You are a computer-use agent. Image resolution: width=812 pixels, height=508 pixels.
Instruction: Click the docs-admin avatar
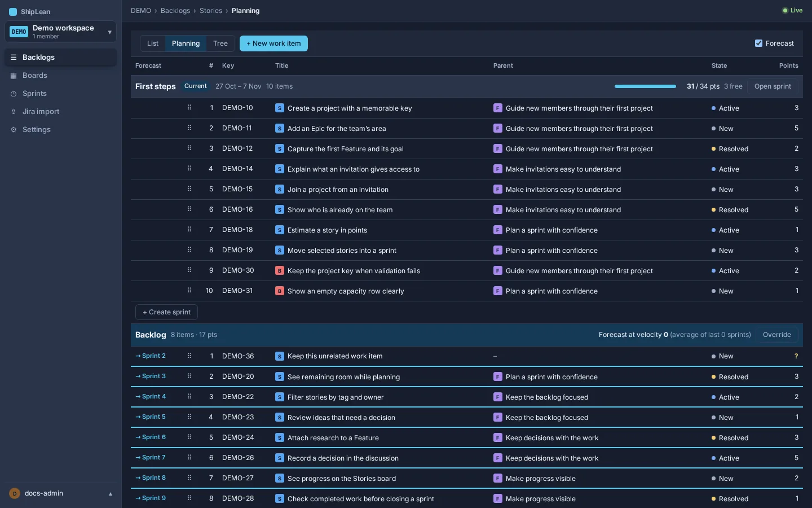15,493
